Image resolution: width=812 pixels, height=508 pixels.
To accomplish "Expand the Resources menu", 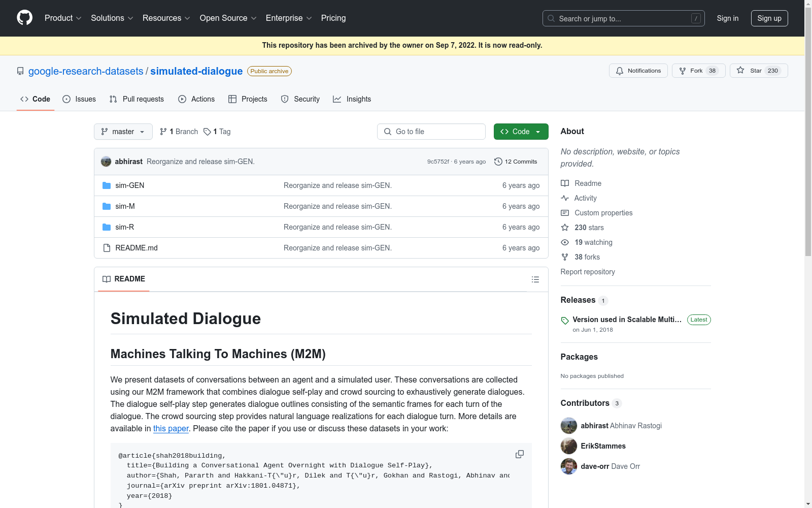I will pyautogui.click(x=166, y=18).
